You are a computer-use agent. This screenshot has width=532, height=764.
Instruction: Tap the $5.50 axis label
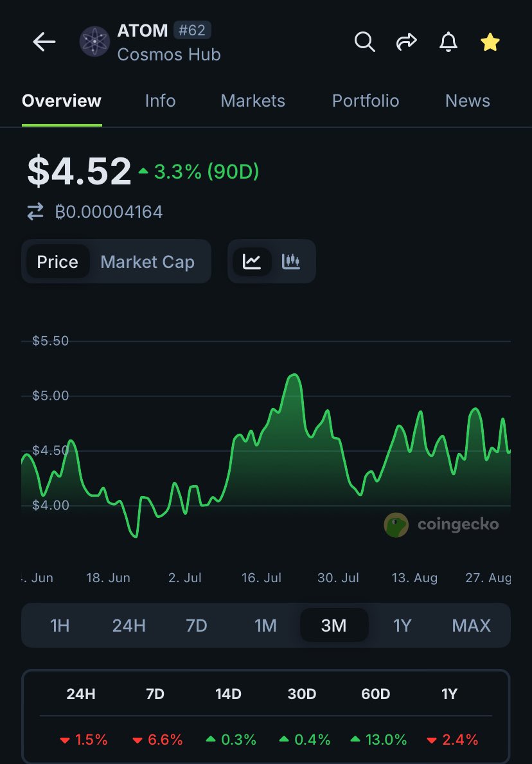(x=51, y=341)
